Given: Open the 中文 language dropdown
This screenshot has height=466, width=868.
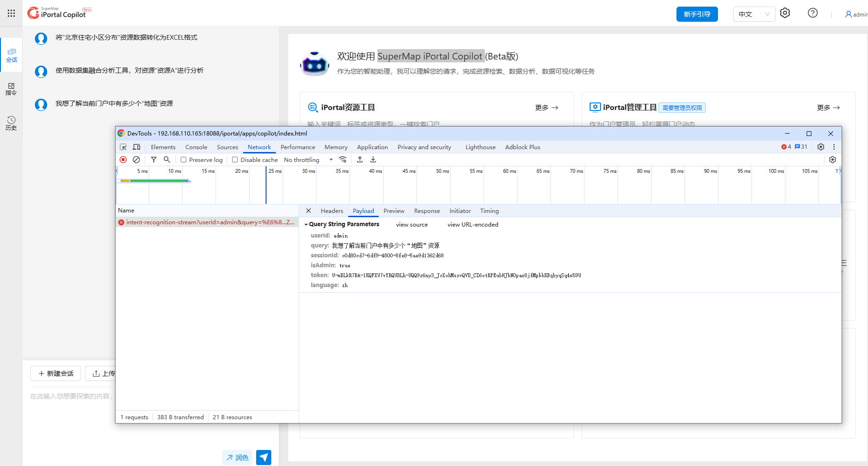Looking at the screenshot, I should click(754, 14).
